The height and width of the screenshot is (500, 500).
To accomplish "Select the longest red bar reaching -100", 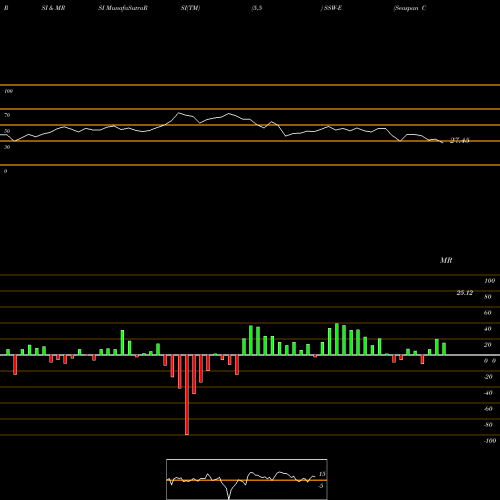I will [187, 395].
